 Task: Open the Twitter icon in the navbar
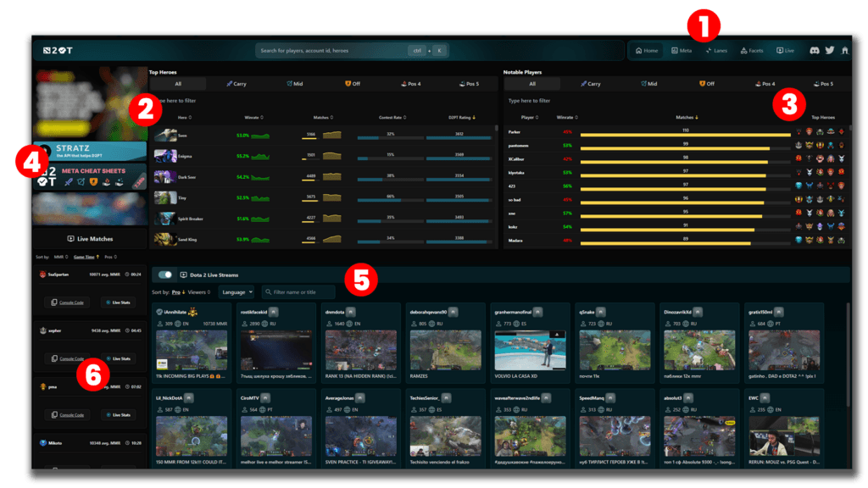(830, 50)
